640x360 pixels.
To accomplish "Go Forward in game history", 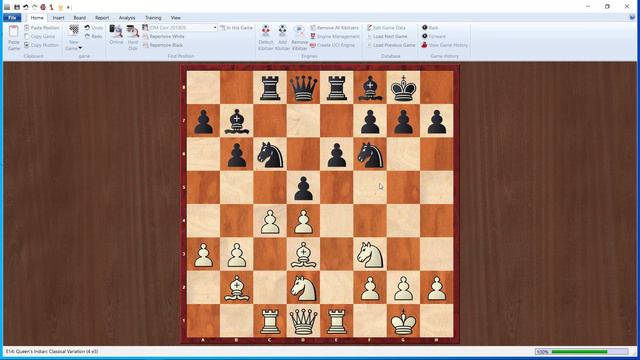I will [433, 36].
